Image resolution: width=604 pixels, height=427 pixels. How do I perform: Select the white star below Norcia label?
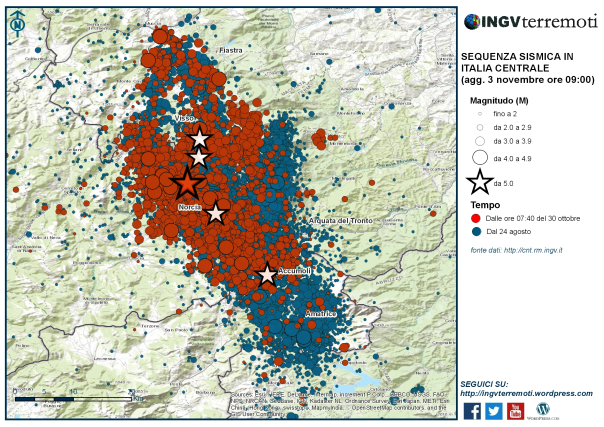tap(215, 213)
